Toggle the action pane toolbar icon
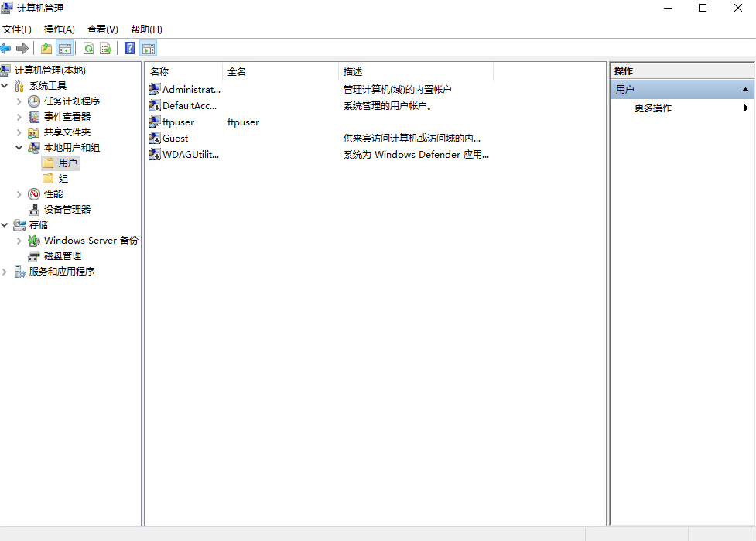 149,48
